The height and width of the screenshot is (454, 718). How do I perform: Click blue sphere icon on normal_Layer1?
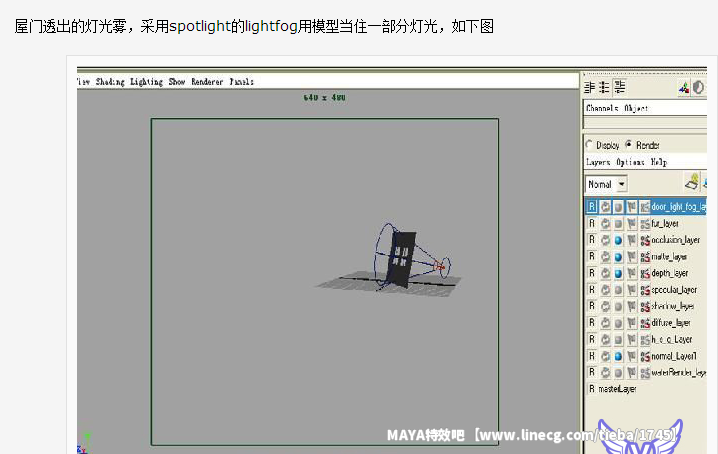(618, 356)
